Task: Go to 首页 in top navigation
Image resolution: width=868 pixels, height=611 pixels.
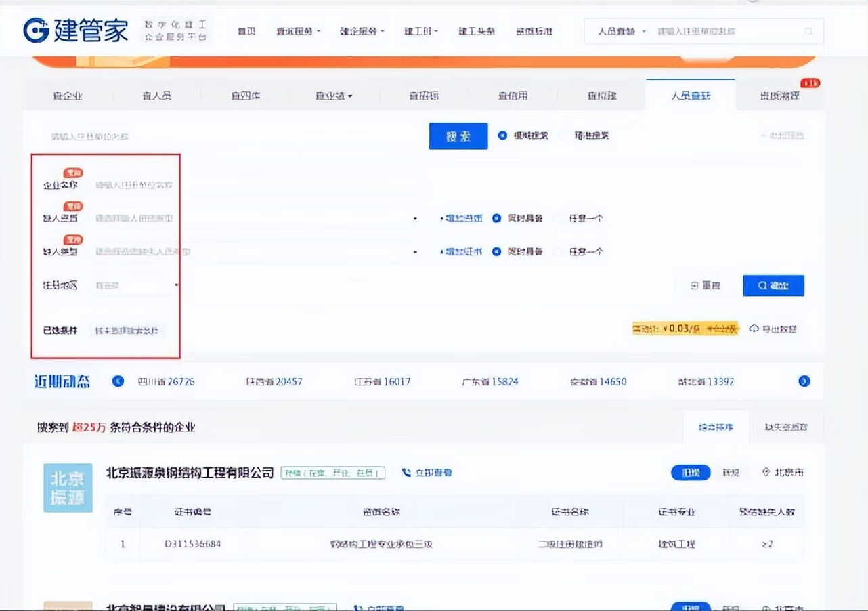Action: 246,32
